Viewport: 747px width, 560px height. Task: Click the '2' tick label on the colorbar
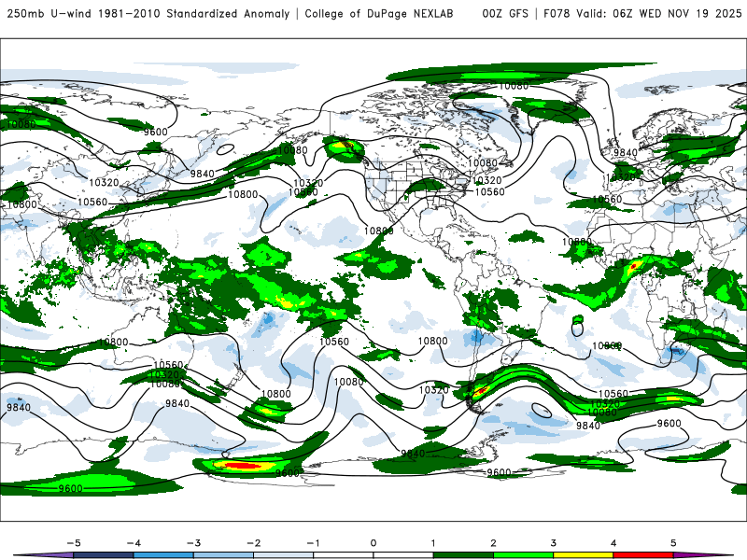[x=493, y=543]
